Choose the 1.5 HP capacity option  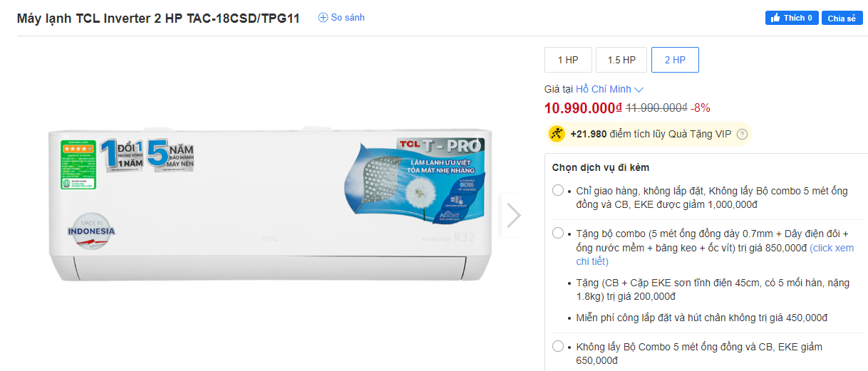[x=621, y=60]
